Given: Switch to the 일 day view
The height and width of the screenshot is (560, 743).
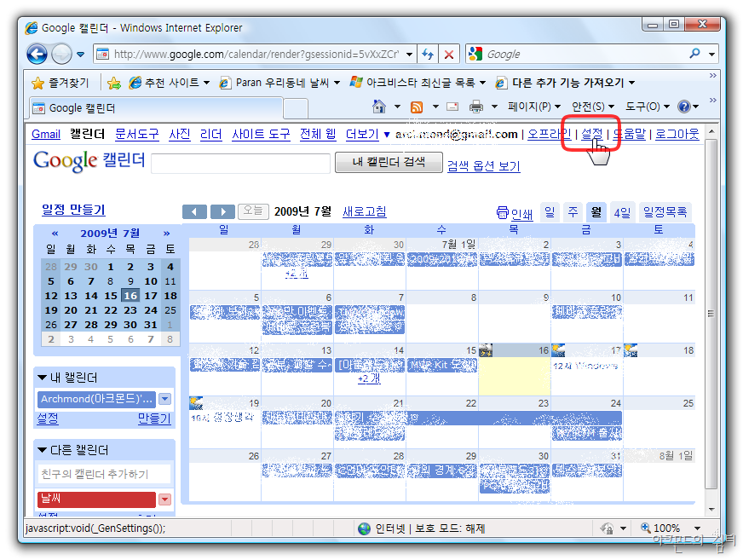Looking at the screenshot, I should coord(550,212).
